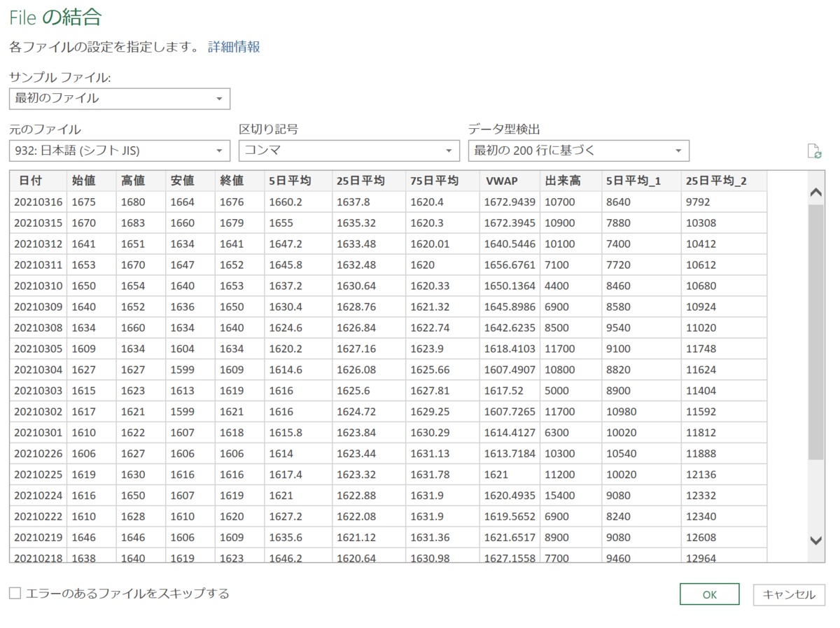
Task: Click date cell 20210311
Action: click(x=38, y=265)
